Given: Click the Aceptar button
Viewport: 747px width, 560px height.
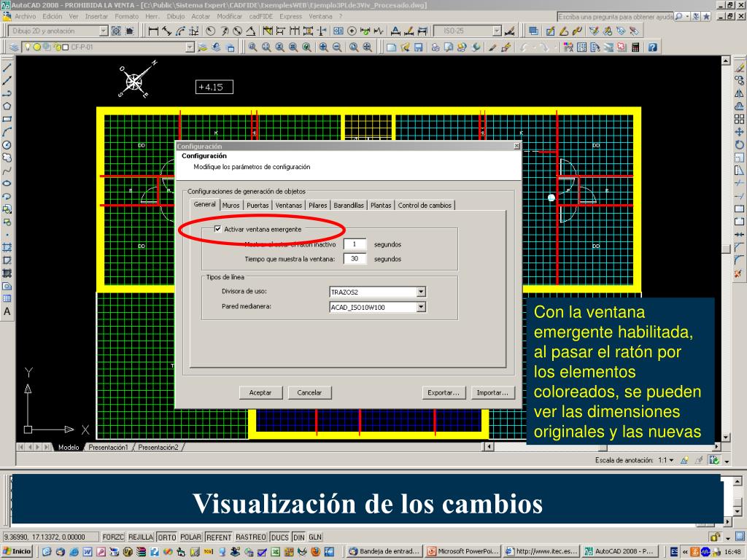Looking at the screenshot, I should 260,393.
